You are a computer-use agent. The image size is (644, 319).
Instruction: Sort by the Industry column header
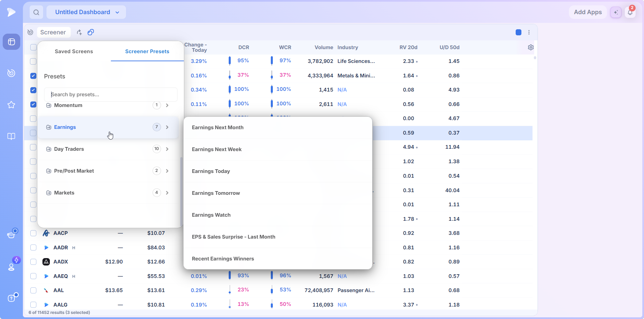[x=348, y=47]
